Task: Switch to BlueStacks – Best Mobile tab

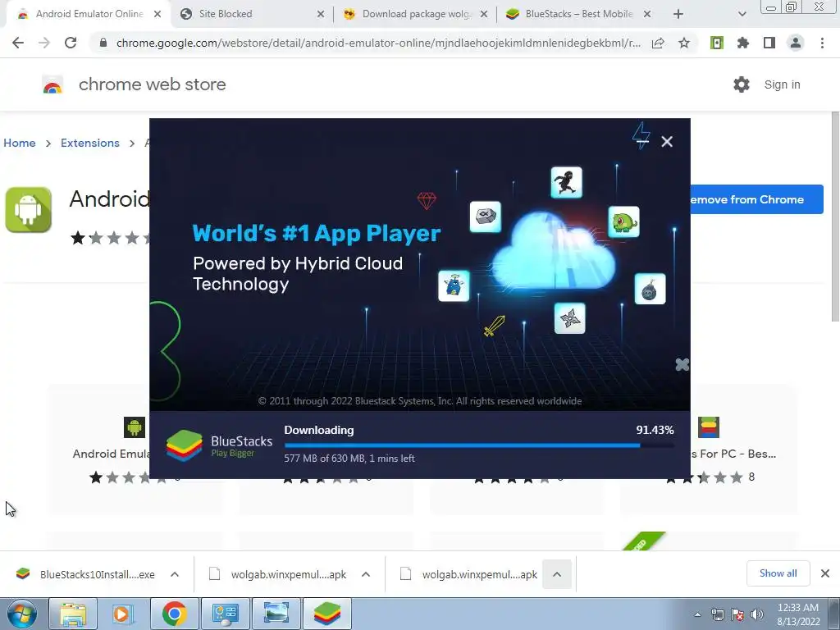Action: [x=578, y=14]
